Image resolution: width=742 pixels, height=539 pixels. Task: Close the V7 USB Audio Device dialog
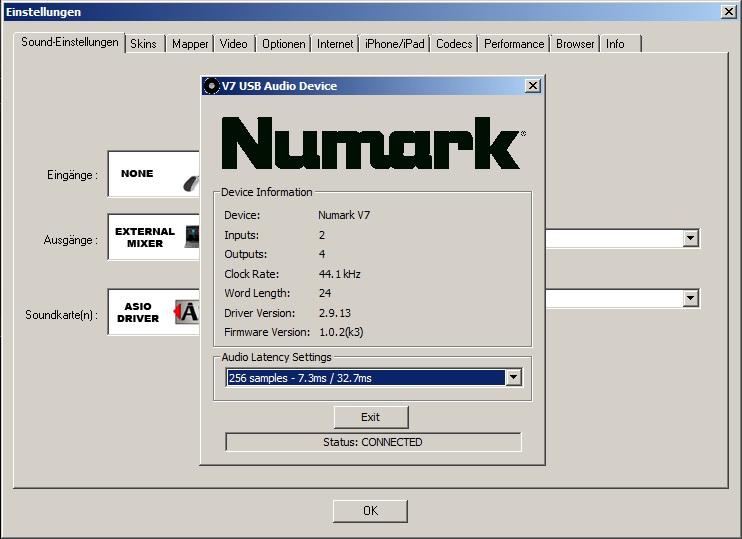pos(533,86)
